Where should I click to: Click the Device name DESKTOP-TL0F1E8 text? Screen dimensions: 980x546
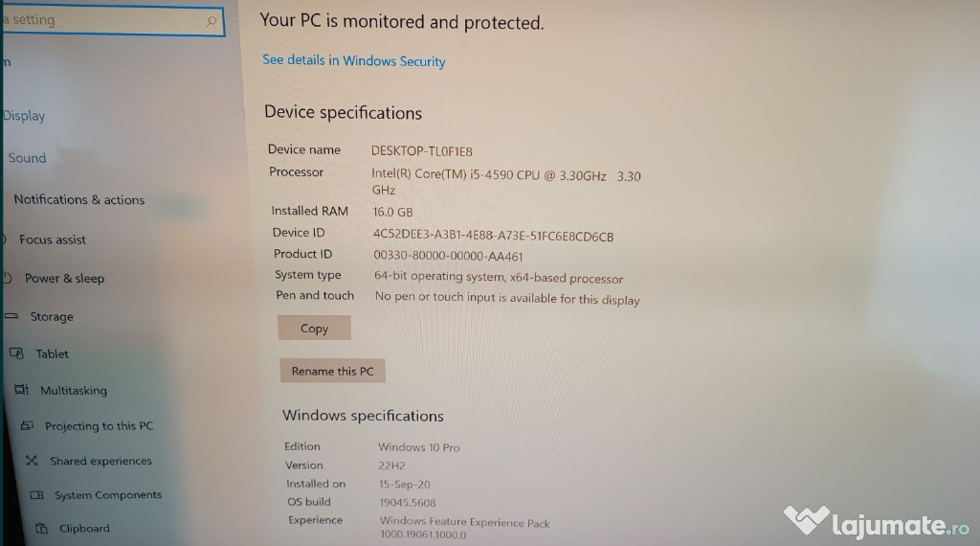tap(422, 151)
